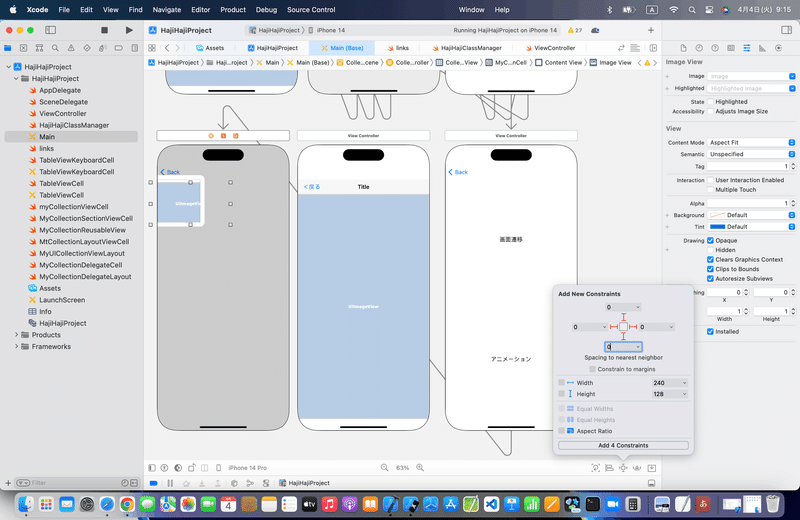Image resolution: width=800 pixels, height=520 pixels.
Task: Check User Interaction Enabled
Action: coord(710,180)
